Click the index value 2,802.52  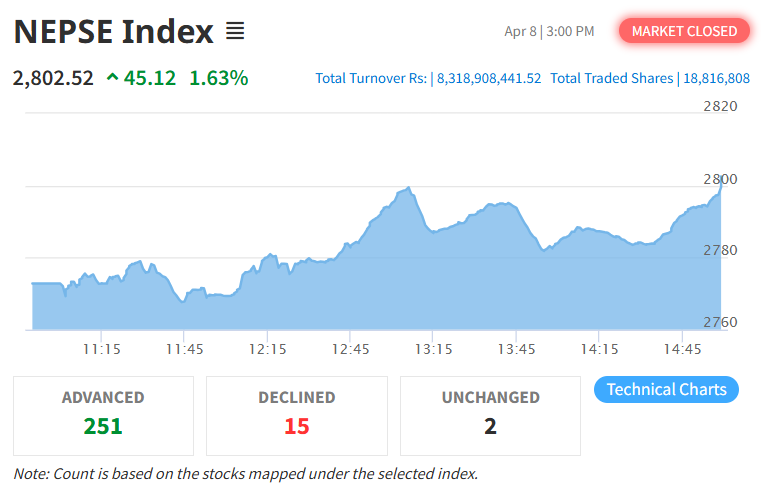pyautogui.click(x=53, y=77)
